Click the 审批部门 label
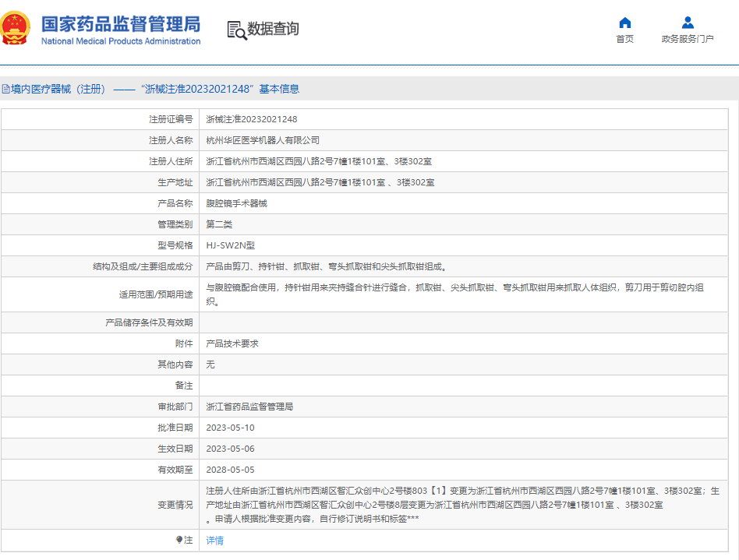This screenshot has width=739, height=560. tap(175, 407)
